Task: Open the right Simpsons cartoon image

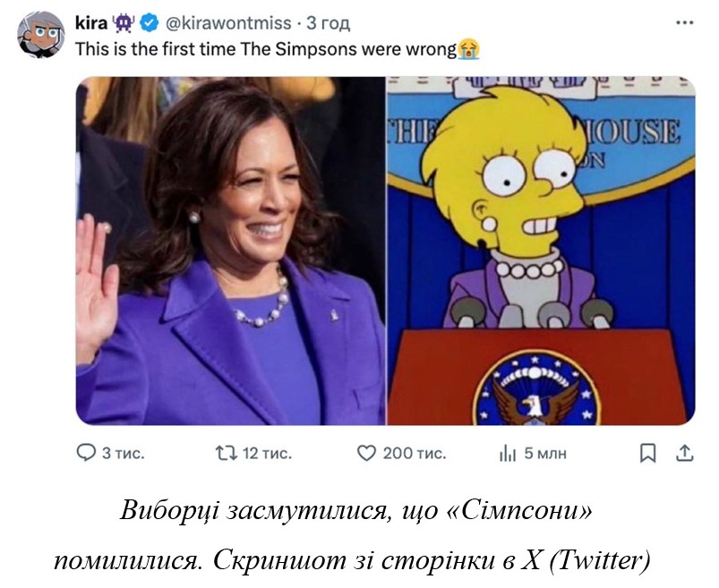Action: click(x=541, y=251)
